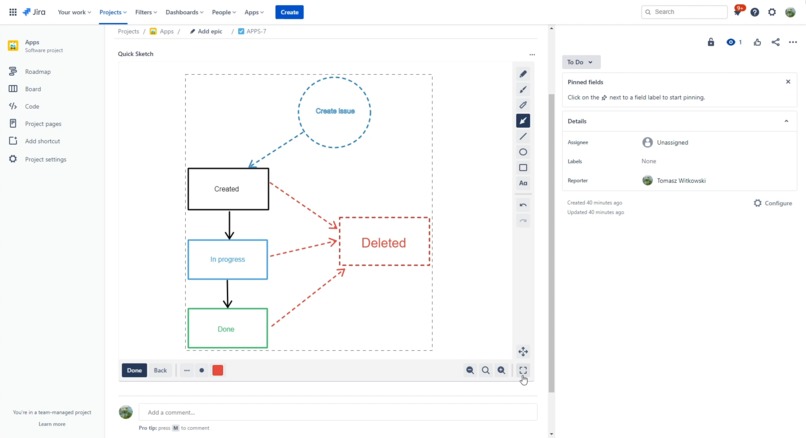
Task: Click Configure in details panel
Action: [773, 203]
